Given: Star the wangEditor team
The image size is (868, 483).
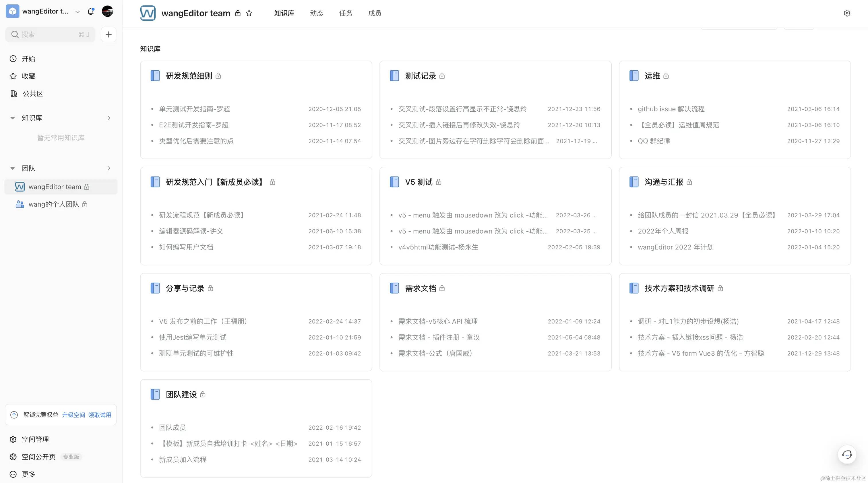Looking at the screenshot, I should click(x=249, y=13).
